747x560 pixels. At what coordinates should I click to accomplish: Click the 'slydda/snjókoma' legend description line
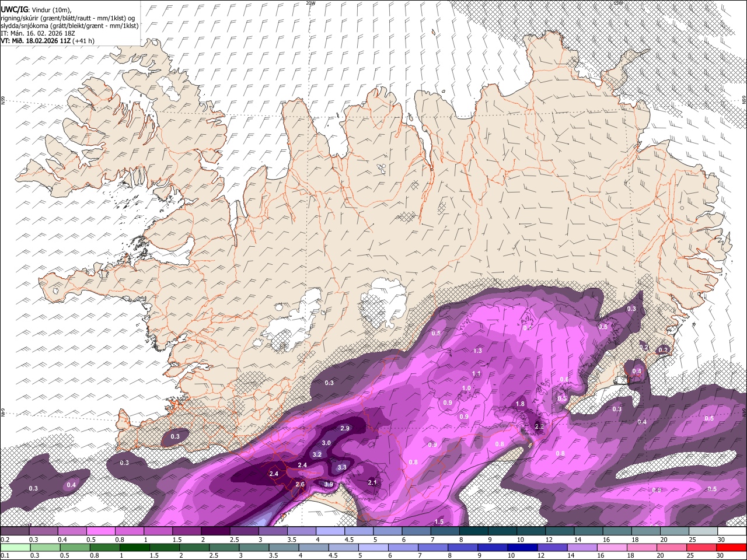point(69,26)
